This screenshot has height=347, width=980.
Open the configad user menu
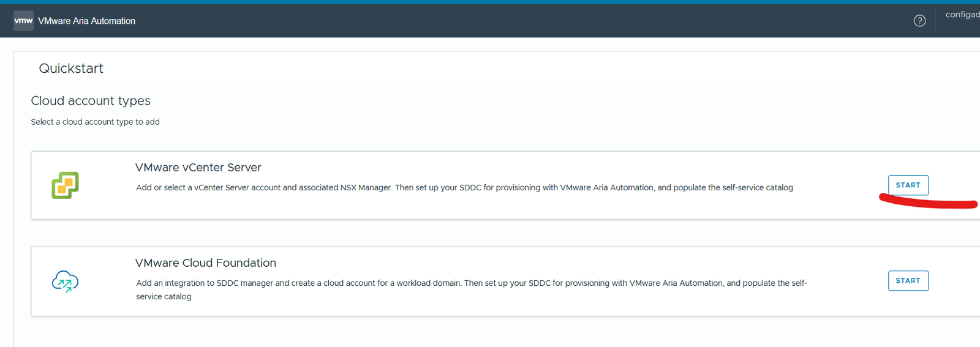[x=962, y=14]
